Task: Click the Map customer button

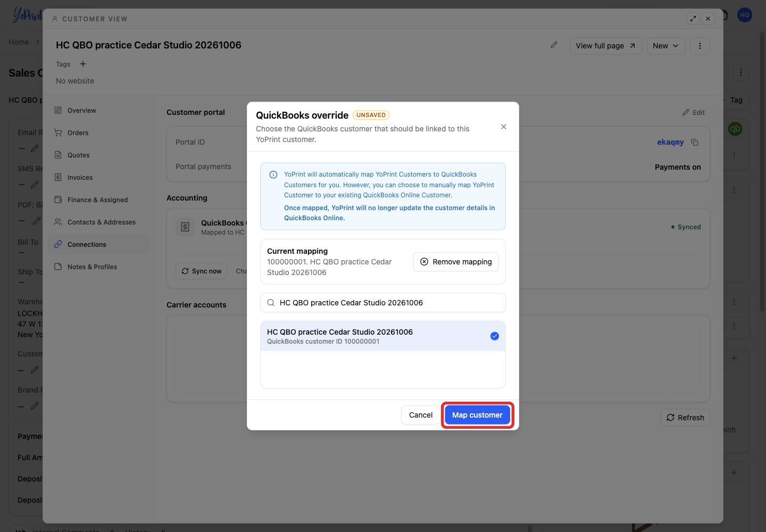Action: (x=477, y=415)
